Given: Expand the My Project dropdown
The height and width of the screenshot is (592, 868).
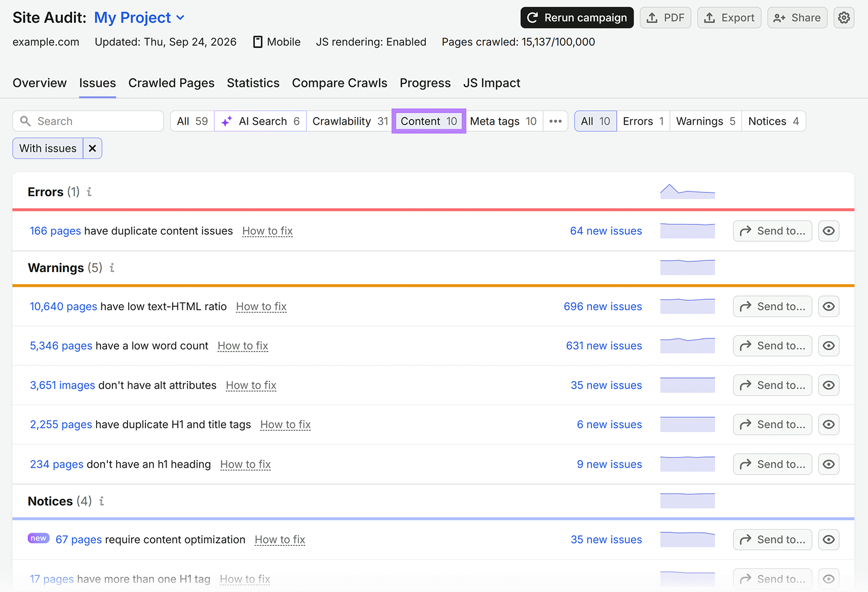Looking at the screenshot, I should (139, 18).
